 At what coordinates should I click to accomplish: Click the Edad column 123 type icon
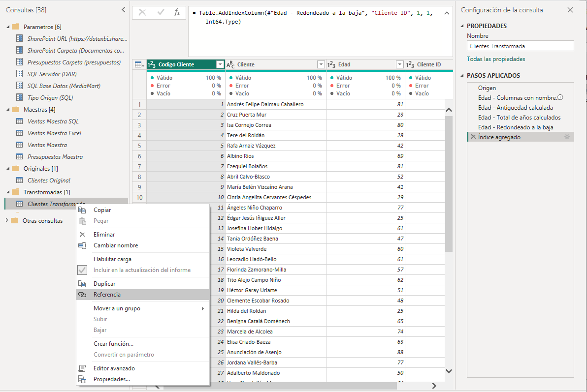pos(331,65)
